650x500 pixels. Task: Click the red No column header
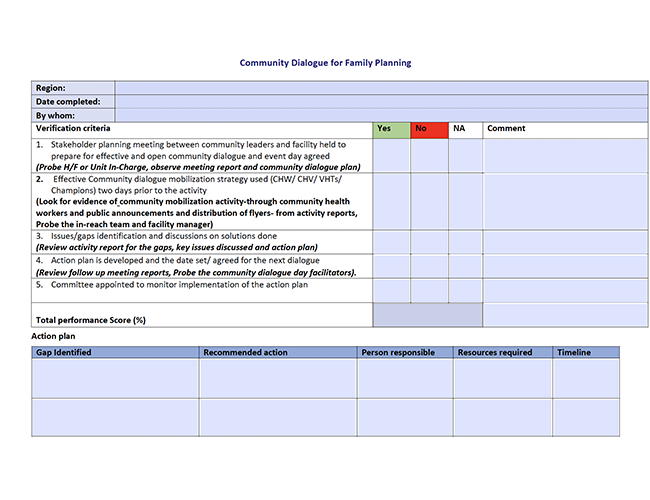point(429,129)
